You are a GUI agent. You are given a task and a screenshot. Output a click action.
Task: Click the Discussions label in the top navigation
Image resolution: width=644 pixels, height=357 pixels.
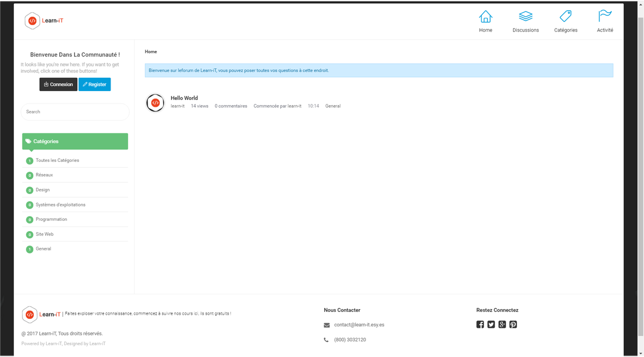click(x=525, y=30)
